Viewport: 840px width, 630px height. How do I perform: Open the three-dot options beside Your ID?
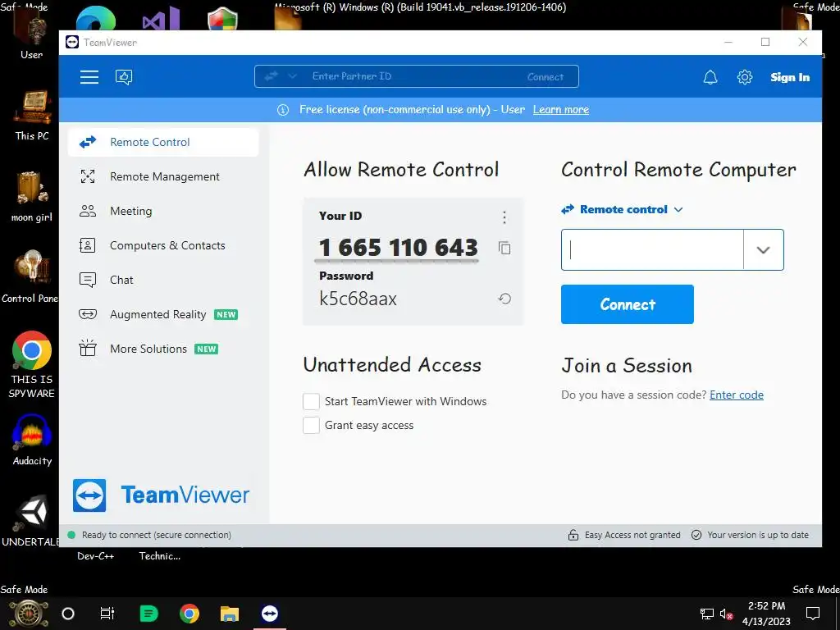point(504,217)
